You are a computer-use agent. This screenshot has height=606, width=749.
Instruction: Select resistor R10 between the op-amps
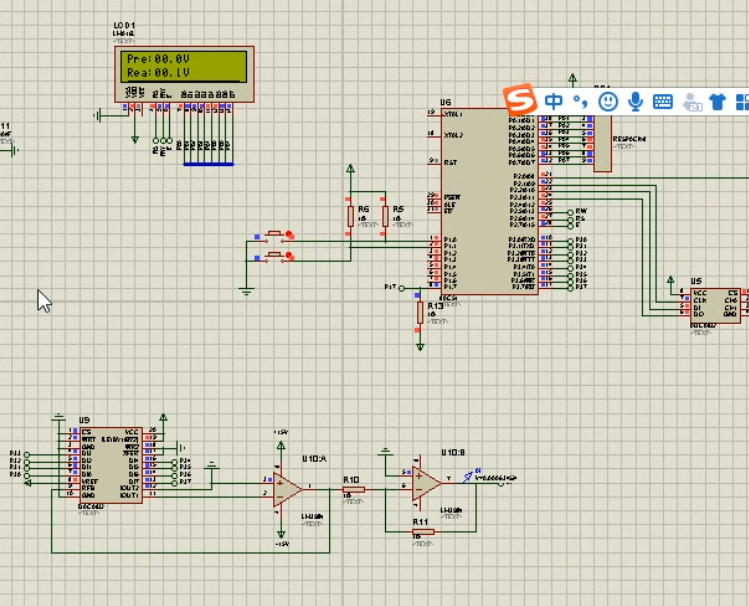click(353, 489)
